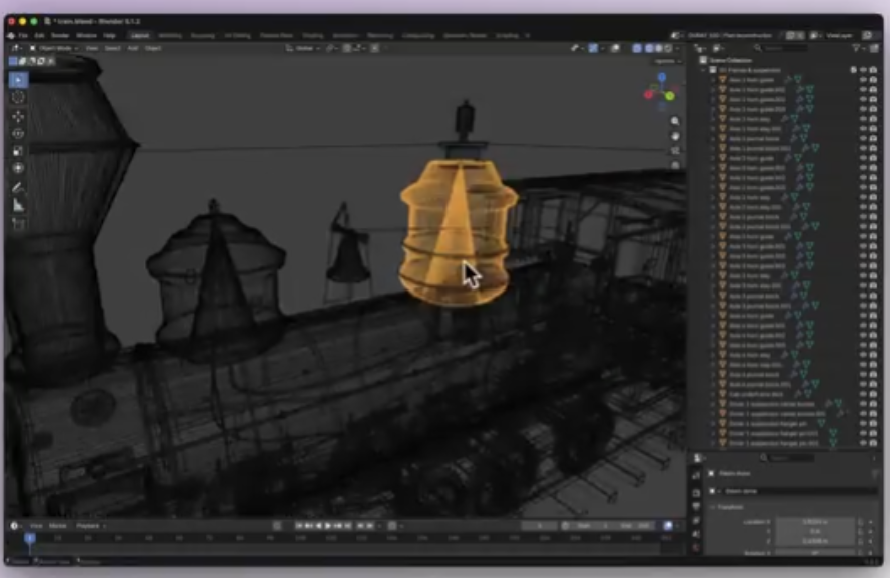Open the Global transform orientation dropdown

pos(303,48)
